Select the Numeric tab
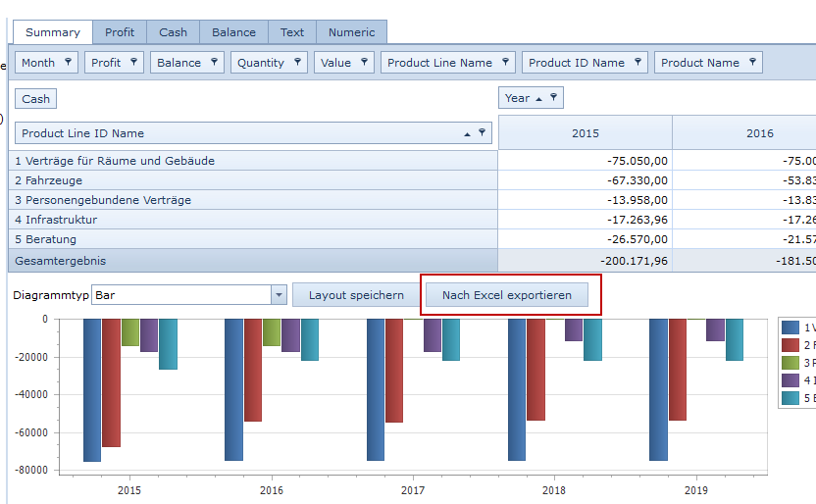This screenshot has width=816, height=504. click(x=351, y=32)
